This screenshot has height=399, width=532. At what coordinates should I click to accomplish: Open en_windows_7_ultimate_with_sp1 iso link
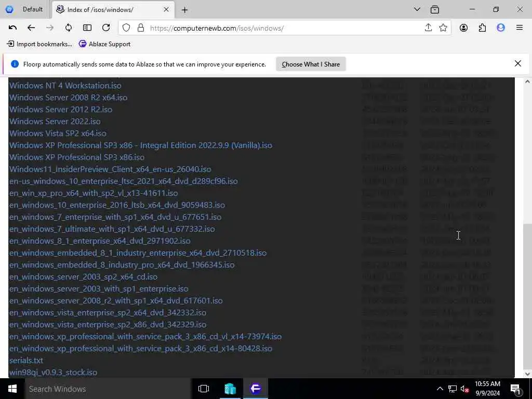tap(112, 229)
